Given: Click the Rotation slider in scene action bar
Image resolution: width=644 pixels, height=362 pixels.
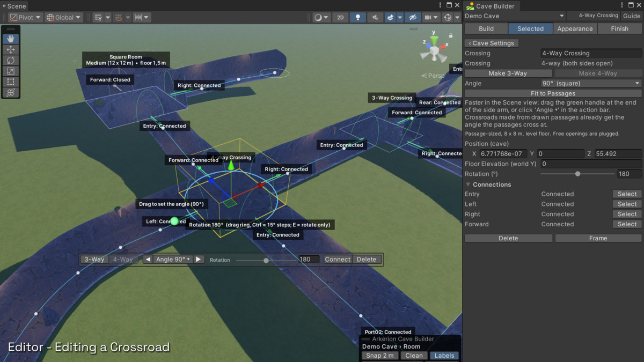Looking at the screenshot, I should 266,260.
